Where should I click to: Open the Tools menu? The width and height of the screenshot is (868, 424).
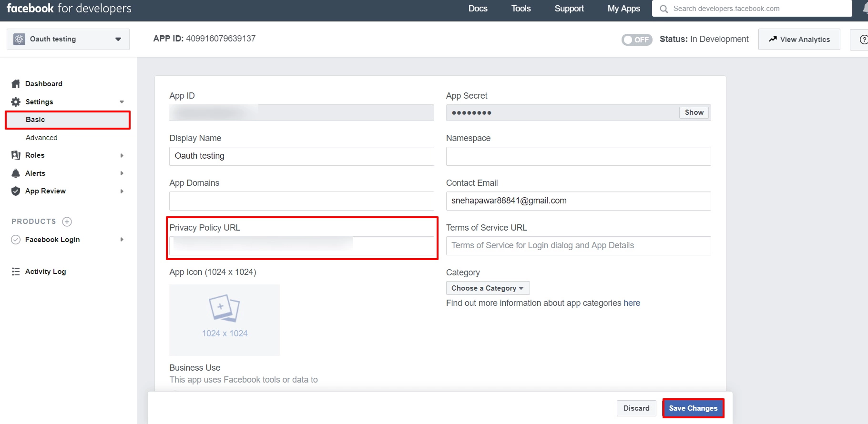[521, 9]
